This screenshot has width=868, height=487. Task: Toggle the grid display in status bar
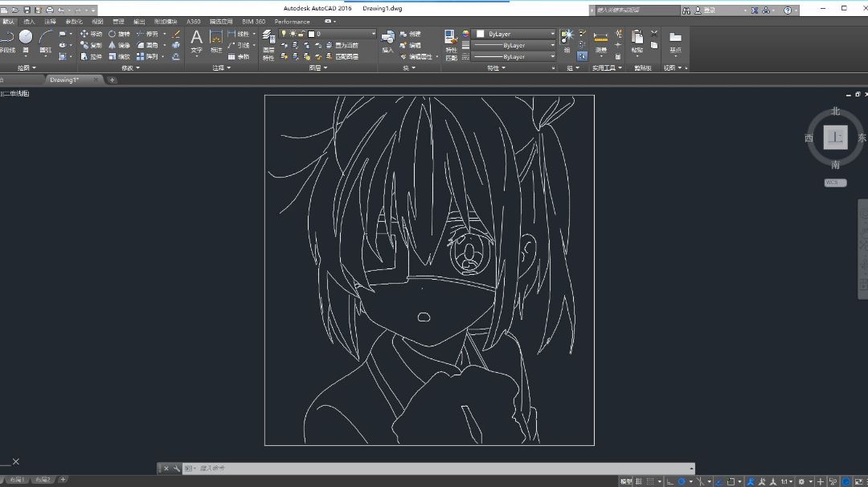point(639,481)
